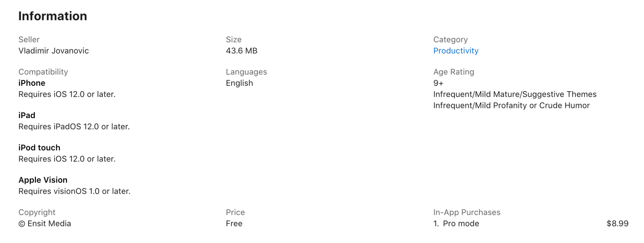Click the Age Rating label
The image size is (644, 243).
click(453, 72)
